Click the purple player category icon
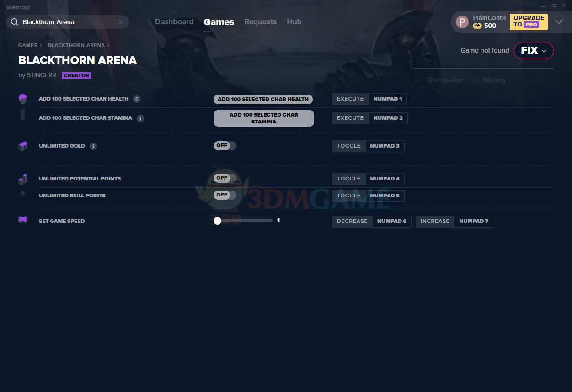This screenshot has width=572, height=392. tap(23, 99)
